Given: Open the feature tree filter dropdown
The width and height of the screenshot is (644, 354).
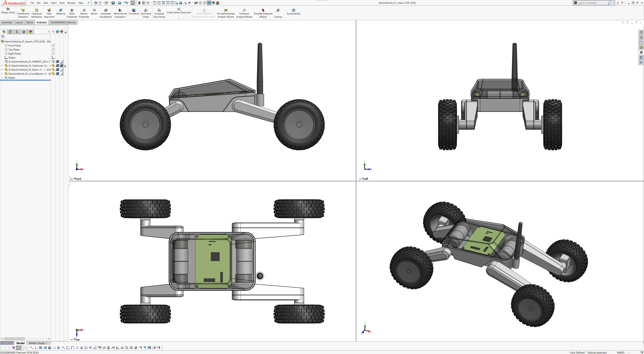Looking at the screenshot, I should pyautogui.click(x=4, y=37).
